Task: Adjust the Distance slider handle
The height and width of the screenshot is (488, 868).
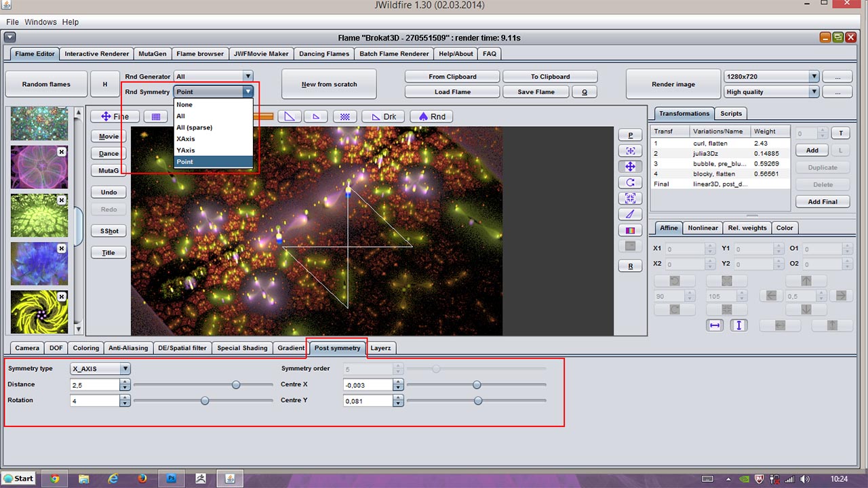Action: [236, 385]
